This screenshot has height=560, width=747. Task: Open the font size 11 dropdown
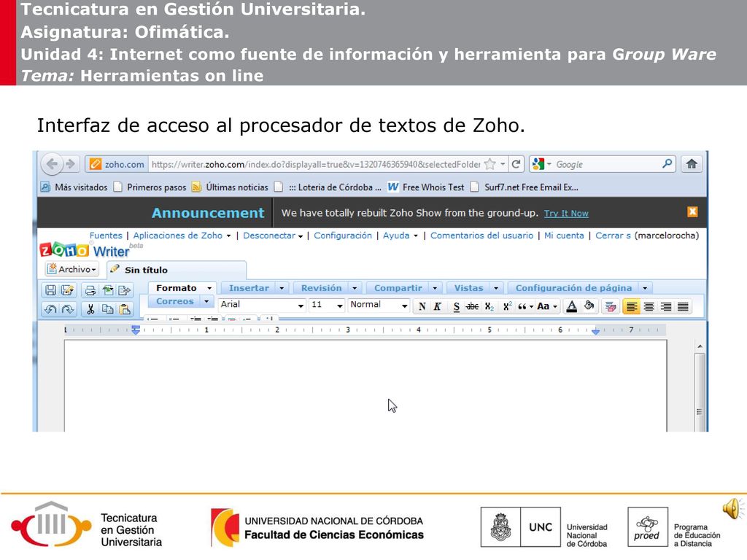point(327,305)
